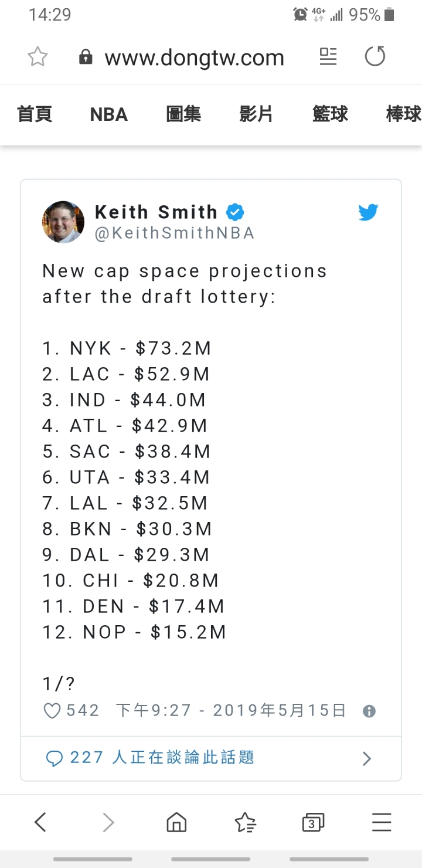Tap the padlock site security icon
422x868 pixels.
point(86,57)
